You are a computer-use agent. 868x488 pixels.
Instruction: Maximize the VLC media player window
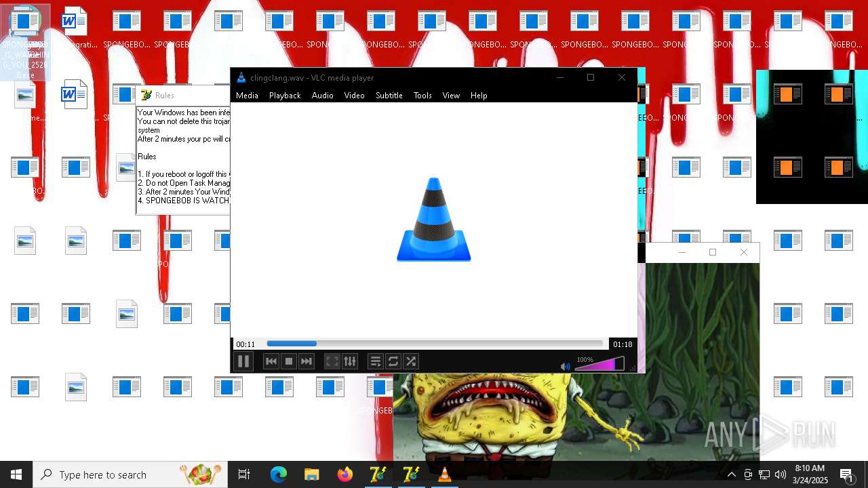tap(591, 77)
